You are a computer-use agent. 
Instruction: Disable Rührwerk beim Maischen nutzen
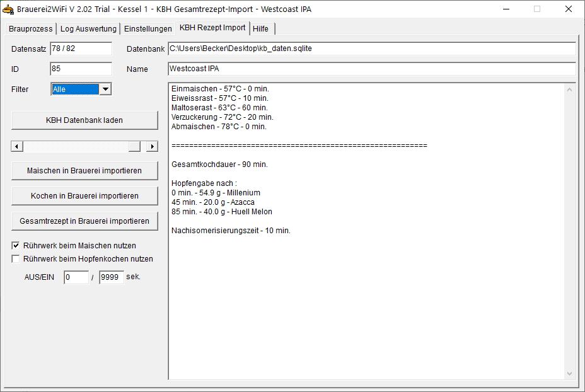[16, 246]
